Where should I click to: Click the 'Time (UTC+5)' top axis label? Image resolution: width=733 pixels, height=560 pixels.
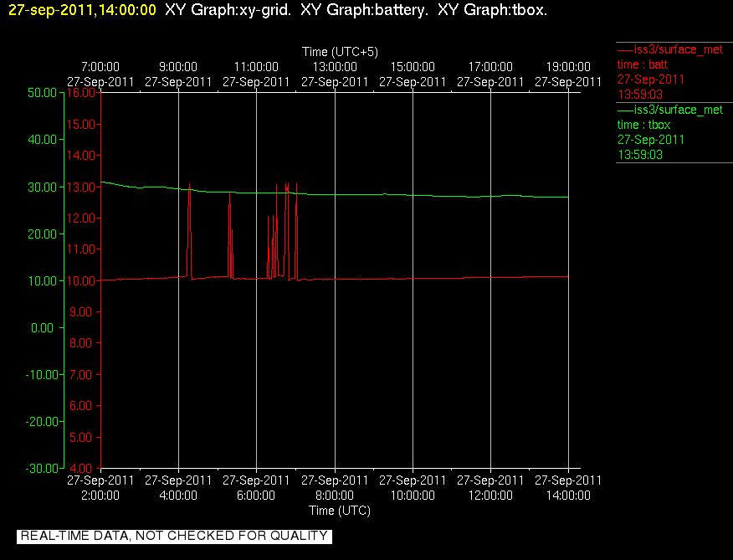tap(340, 52)
